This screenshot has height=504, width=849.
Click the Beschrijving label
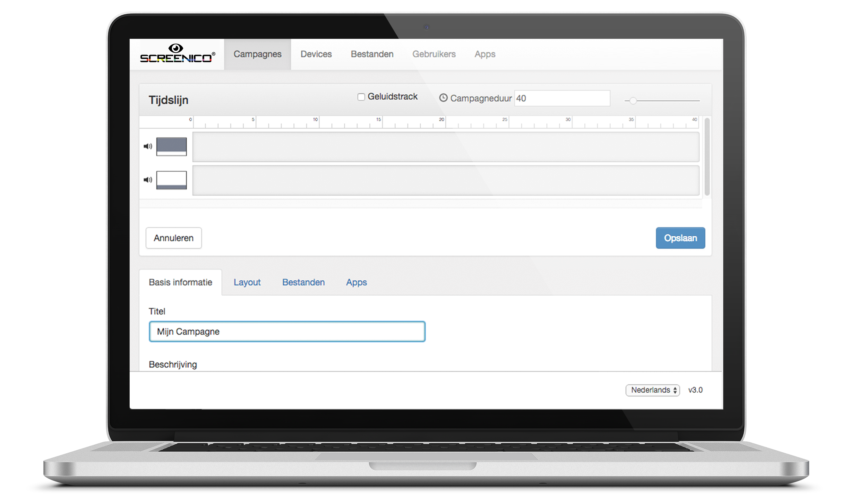(x=173, y=364)
